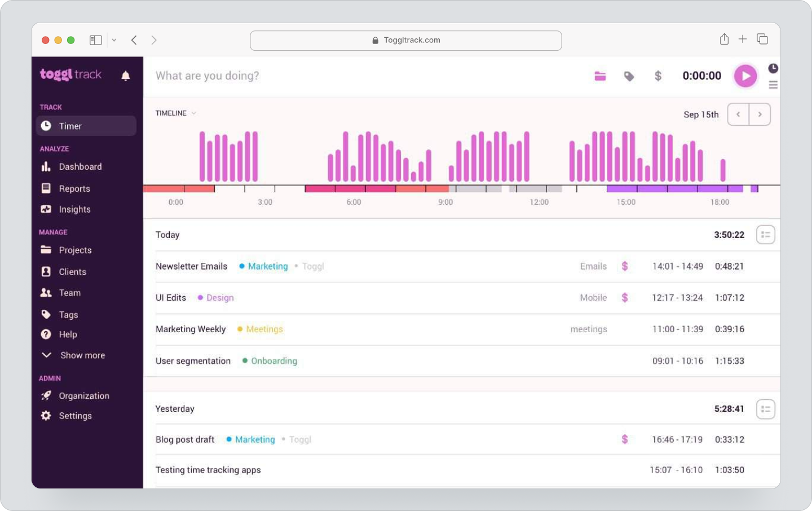812x511 pixels.
Task: Open the project picker folder icon in timer bar
Action: tap(600, 76)
